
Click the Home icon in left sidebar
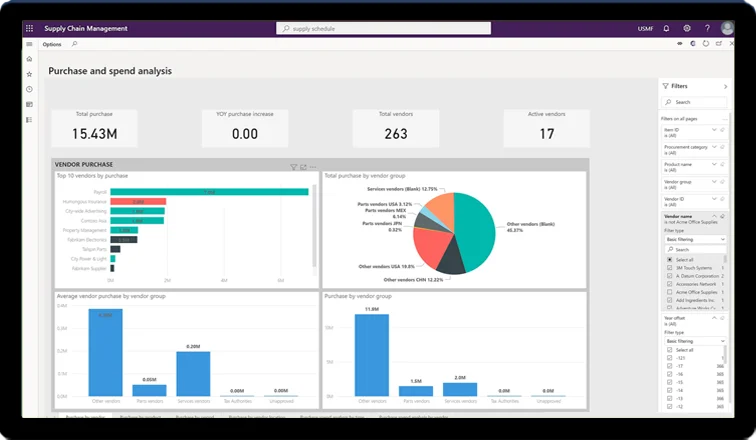[29, 59]
